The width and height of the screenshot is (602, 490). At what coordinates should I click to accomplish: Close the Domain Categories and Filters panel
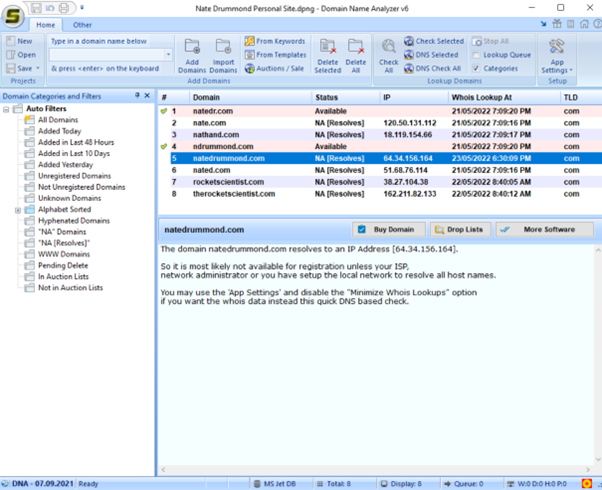click(x=147, y=95)
